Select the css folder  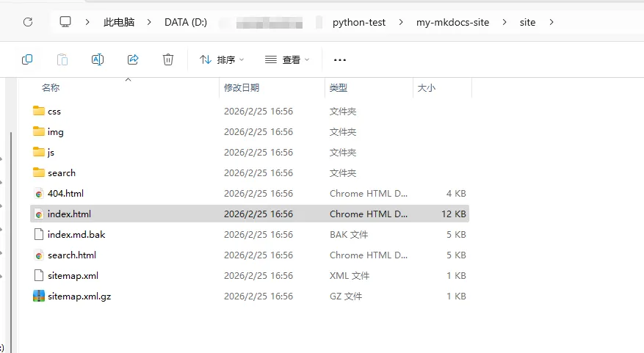pyautogui.click(x=54, y=112)
